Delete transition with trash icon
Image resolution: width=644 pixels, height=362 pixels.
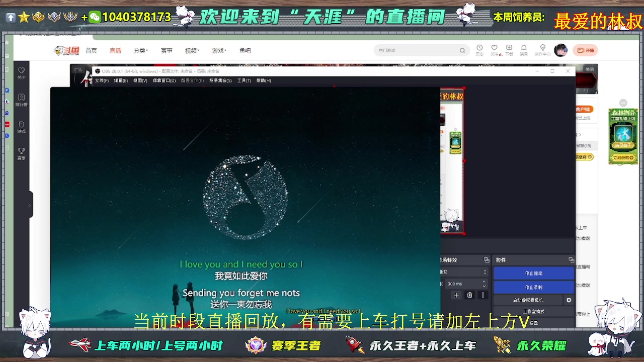(x=469, y=295)
